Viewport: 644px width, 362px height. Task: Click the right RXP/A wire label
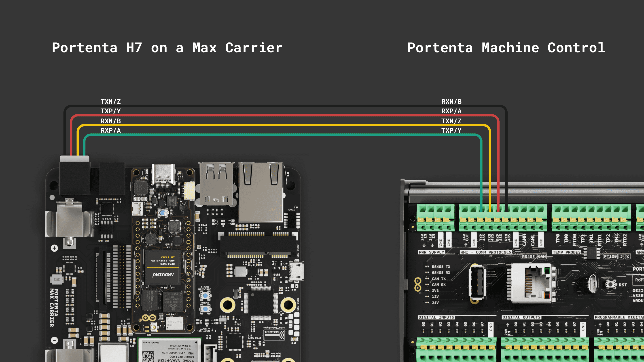pos(451,111)
